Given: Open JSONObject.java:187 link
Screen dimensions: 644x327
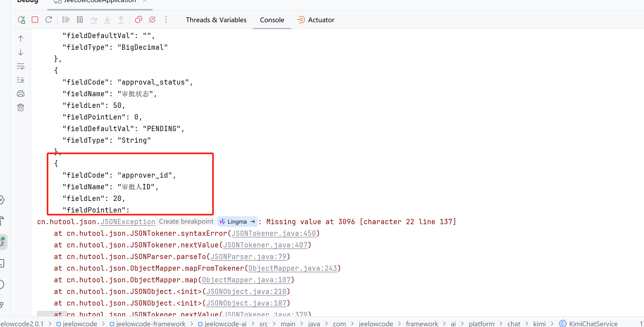Looking at the screenshot, I should [246, 303].
